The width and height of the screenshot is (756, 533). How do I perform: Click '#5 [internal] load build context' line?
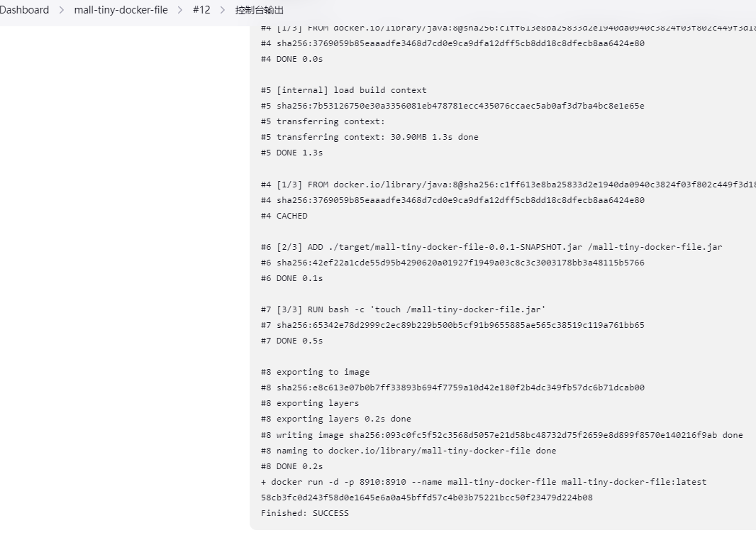point(343,90)
